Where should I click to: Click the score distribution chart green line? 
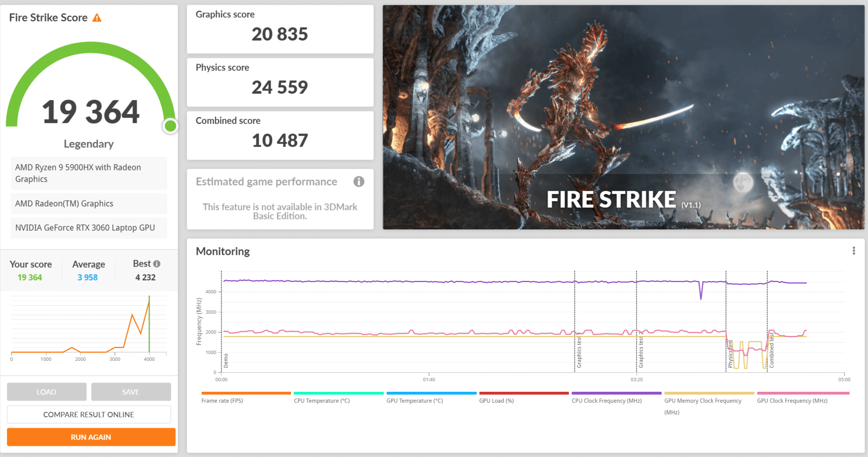tap(149, 324)
